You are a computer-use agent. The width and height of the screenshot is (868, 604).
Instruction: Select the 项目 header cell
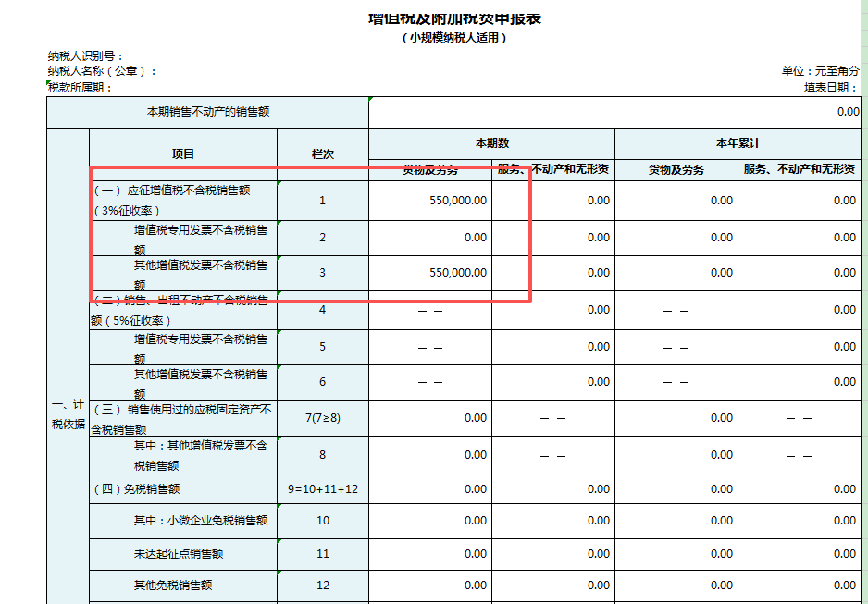[x=183, y=154]
